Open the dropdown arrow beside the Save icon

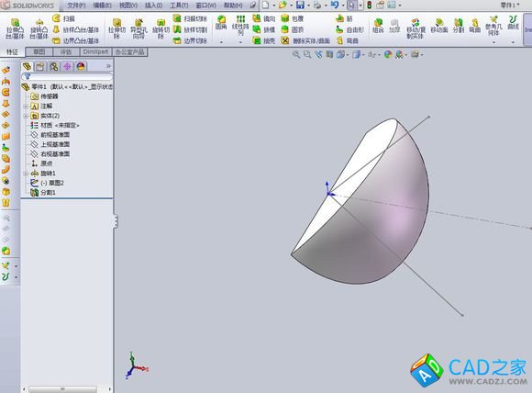click(308, 6)
